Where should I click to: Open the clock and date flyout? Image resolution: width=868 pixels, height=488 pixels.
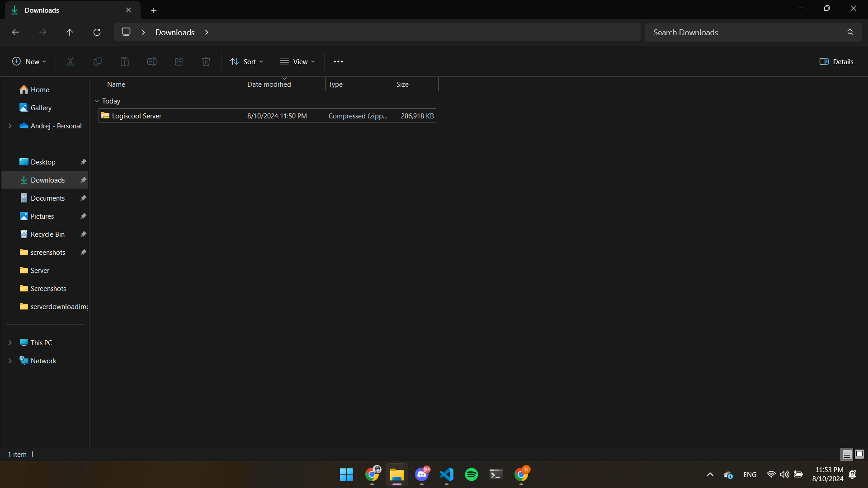click(x=827, y=474)
